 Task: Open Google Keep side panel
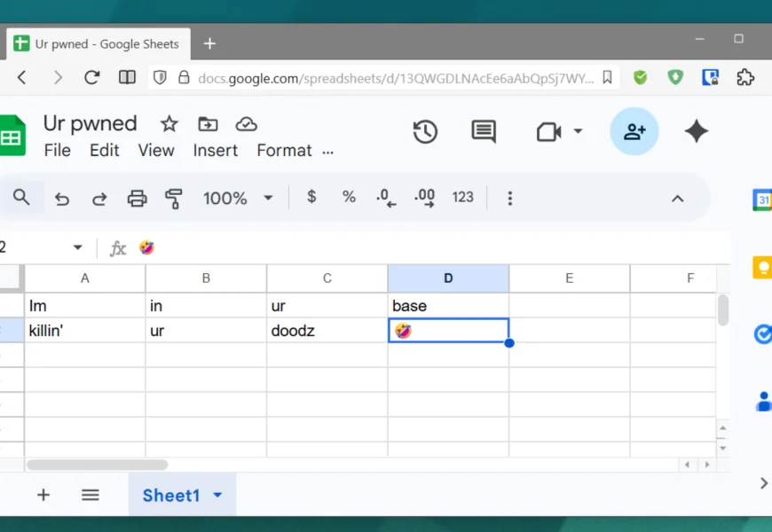(762, 267)
